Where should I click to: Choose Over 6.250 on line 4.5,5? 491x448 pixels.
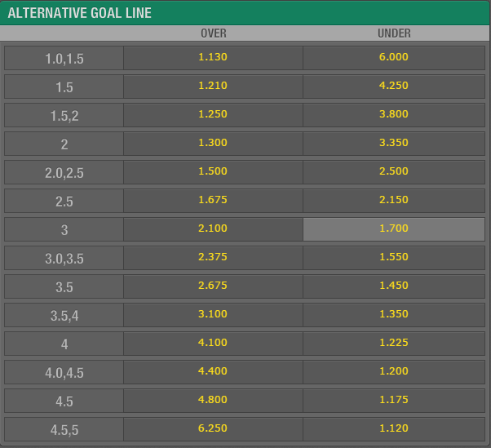[213, 429]
